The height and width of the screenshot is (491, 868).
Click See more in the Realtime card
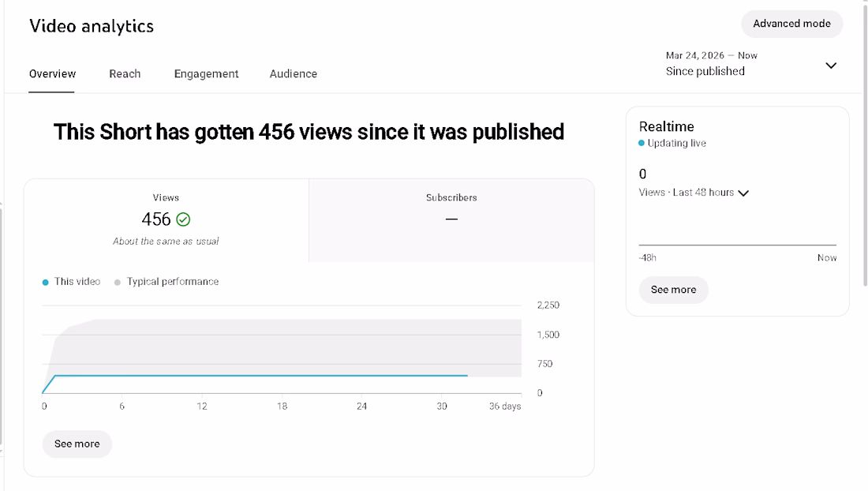click(x=673, y=290)
